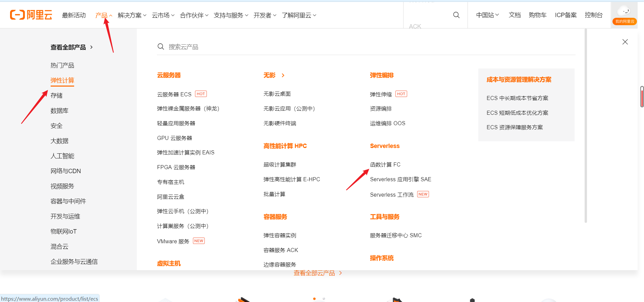Open ICP备案 link
Viewport: 644px width, 302px height.
566,15
